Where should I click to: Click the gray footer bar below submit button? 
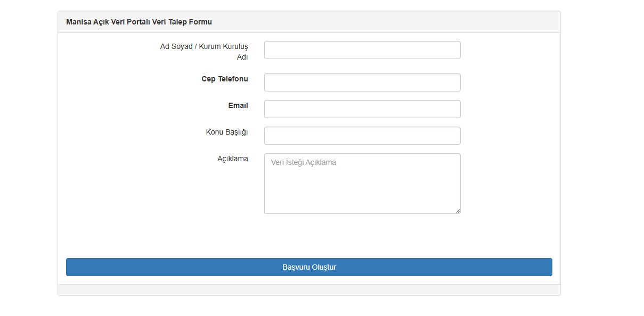click(309, 290)
